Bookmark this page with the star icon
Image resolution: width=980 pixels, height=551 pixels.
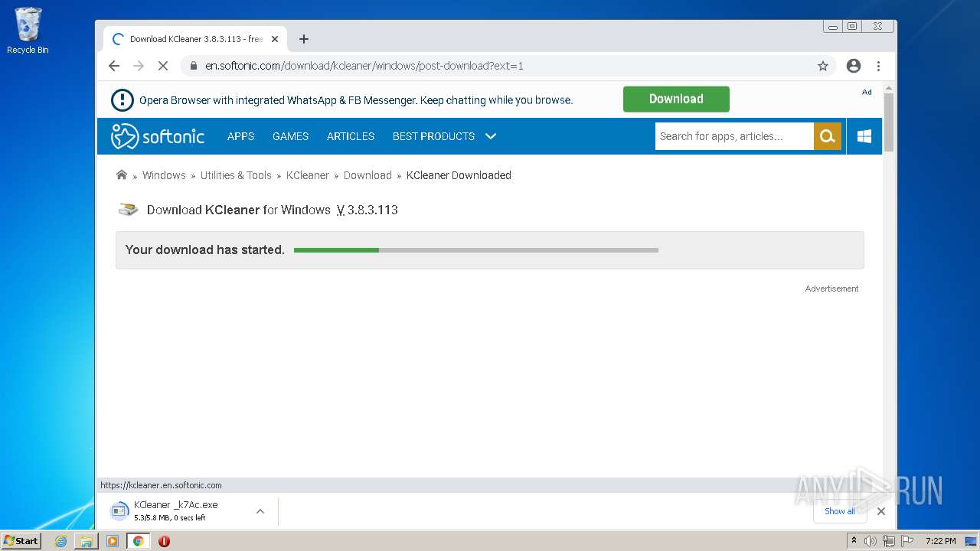823,66
